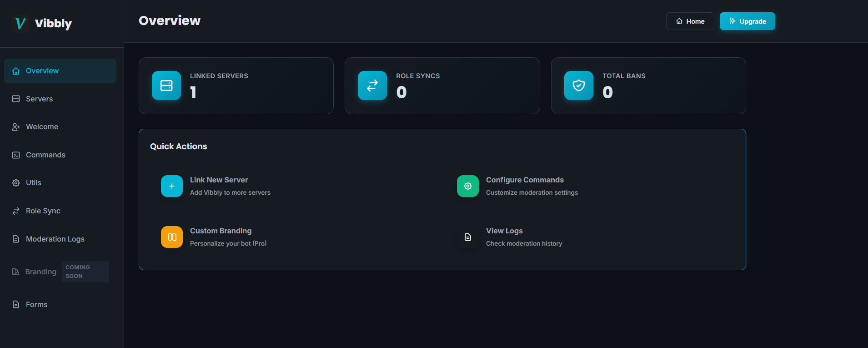Click the Total Bans shield icon

point(579,86)
